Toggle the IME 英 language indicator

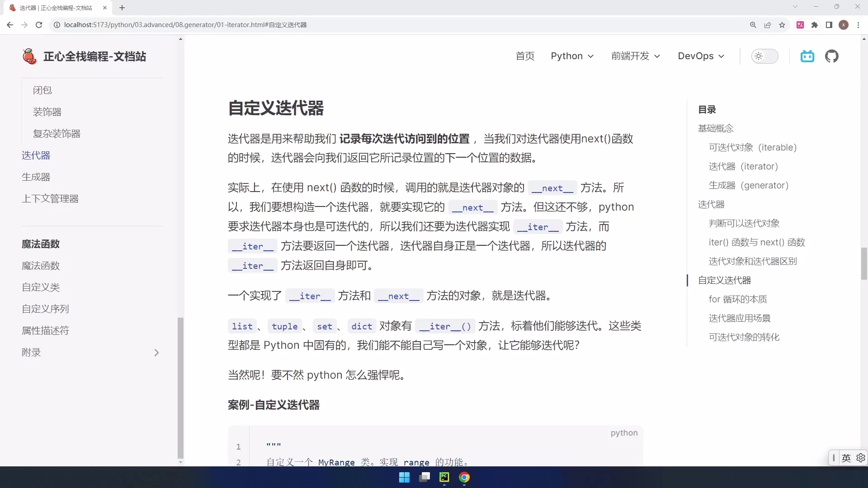point(846,458)
